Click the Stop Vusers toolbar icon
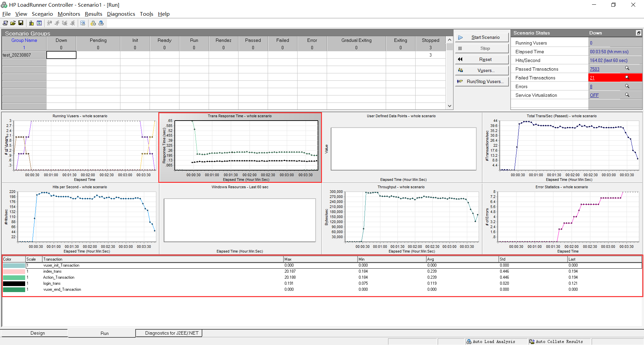The height and width of the screenshot is (345, 644). 72,23
